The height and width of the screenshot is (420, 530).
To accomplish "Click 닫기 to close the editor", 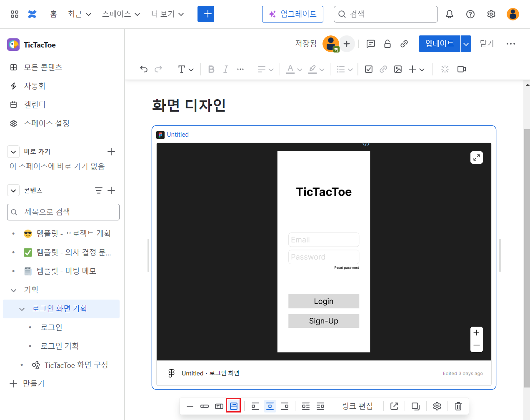I will pos(487,44).
